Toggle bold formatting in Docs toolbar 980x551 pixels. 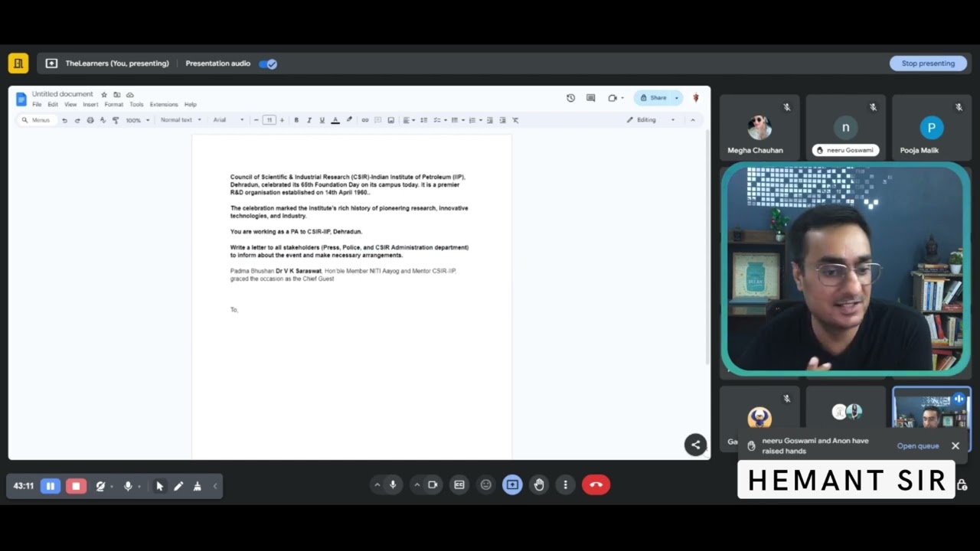click(x=296, y=120)
